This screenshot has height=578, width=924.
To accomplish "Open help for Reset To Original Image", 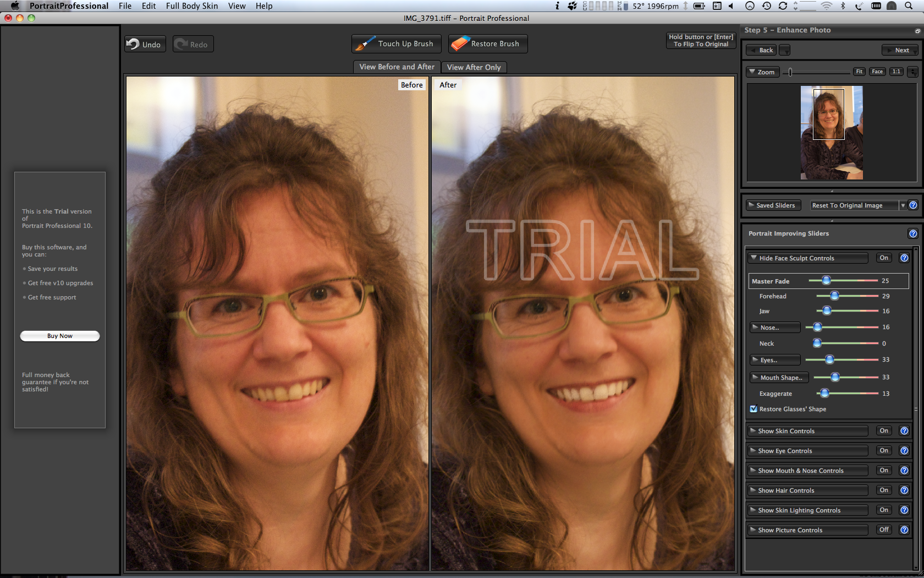I will [913, 205].
